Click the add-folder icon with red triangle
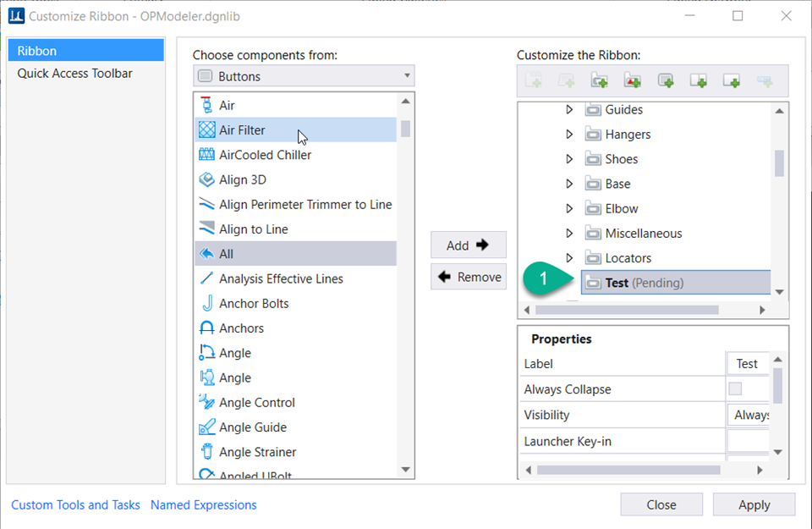 click(x=633, y=81)
